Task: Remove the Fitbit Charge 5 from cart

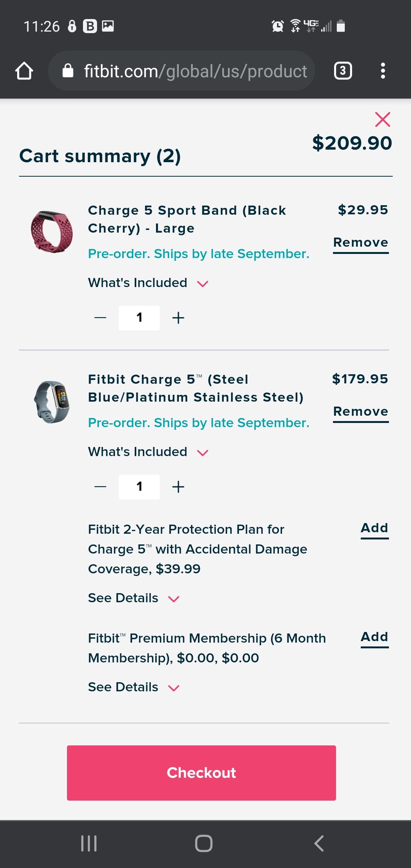Action: pos(360,412)
